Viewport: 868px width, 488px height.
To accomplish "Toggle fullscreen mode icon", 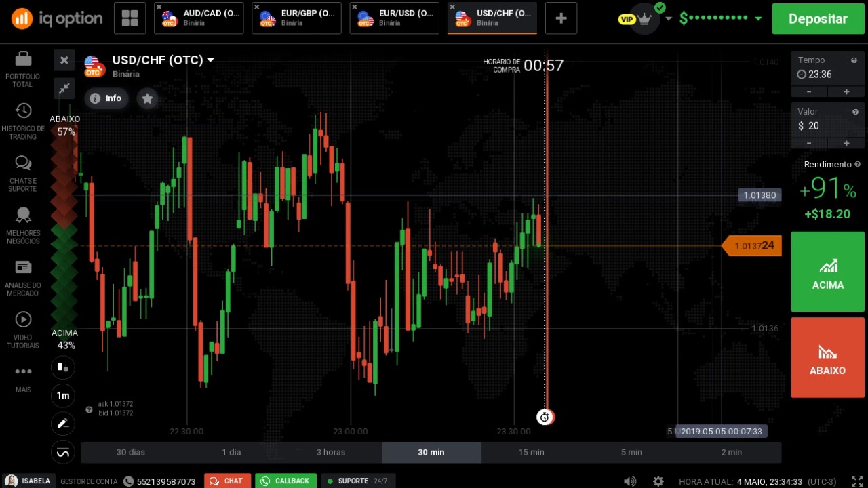I will pos(856,481).
